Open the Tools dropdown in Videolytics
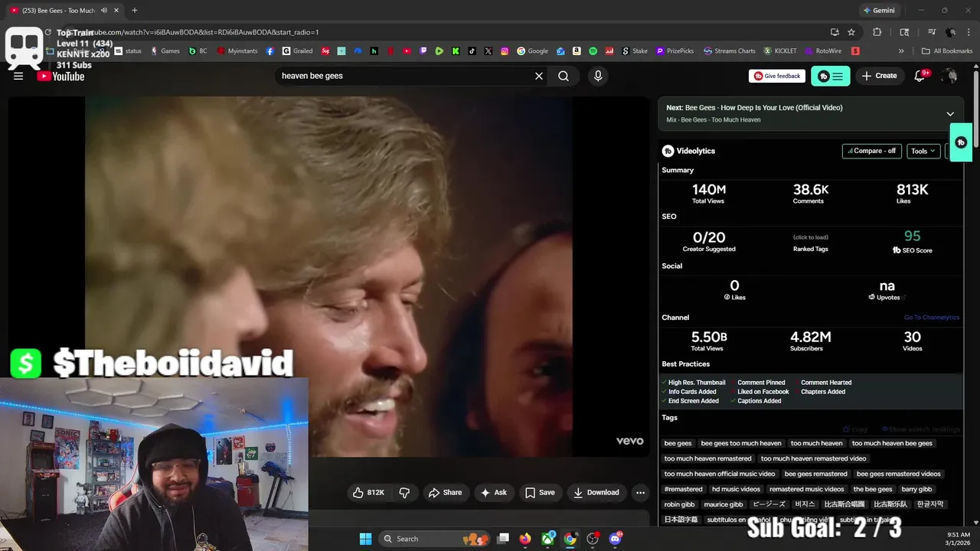The image size is (980, 551). pyautogui.click(x=923, y=151)
